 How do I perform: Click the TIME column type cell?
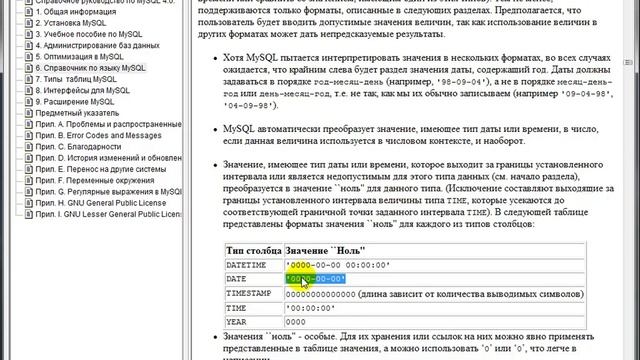(254, 308)
